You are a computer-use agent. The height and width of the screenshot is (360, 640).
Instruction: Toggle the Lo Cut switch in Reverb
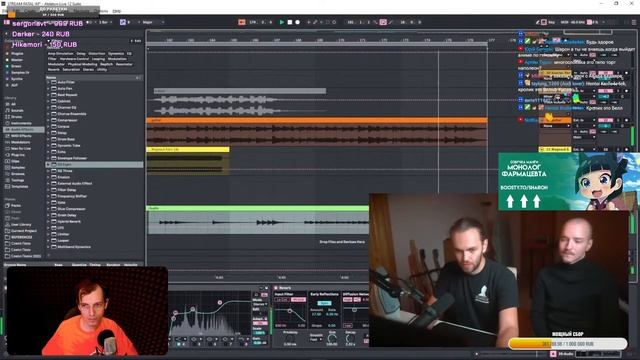click(x=282, y=300)
